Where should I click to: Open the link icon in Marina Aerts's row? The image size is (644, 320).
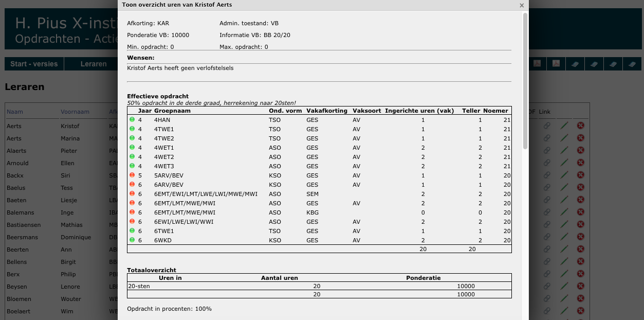547,138
